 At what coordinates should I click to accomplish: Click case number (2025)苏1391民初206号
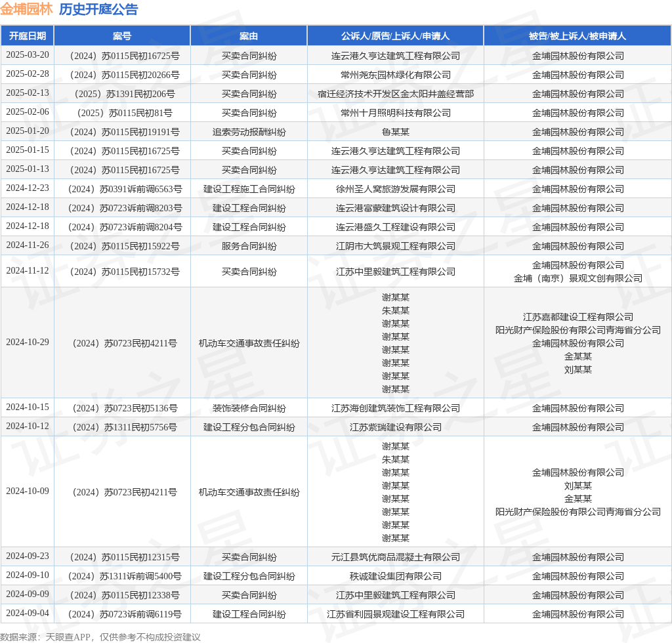click(124, 94)
